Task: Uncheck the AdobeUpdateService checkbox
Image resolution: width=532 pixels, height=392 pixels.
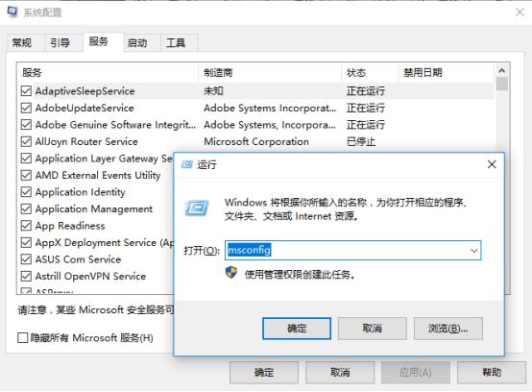Action: coord(26,108)
